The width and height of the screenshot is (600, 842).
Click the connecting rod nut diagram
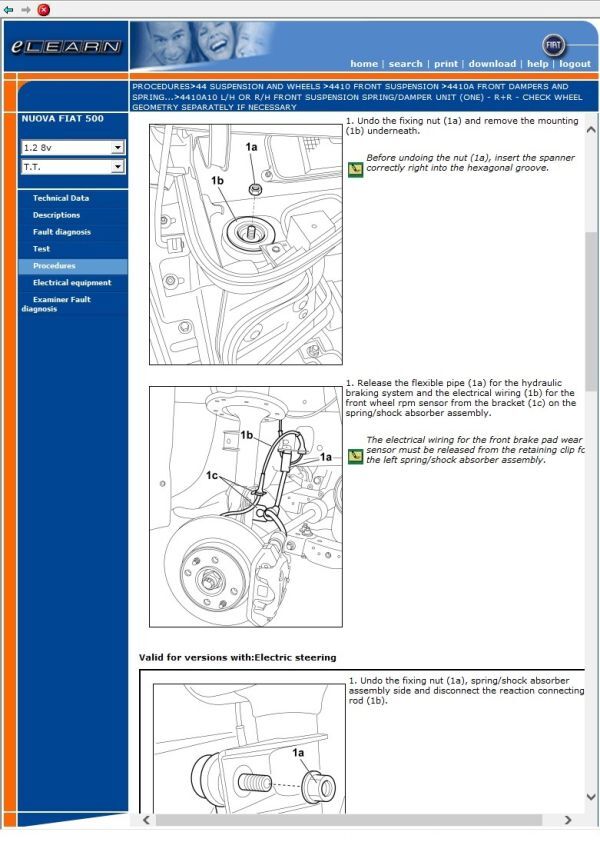pyautogui.click(x=249, y=748)
